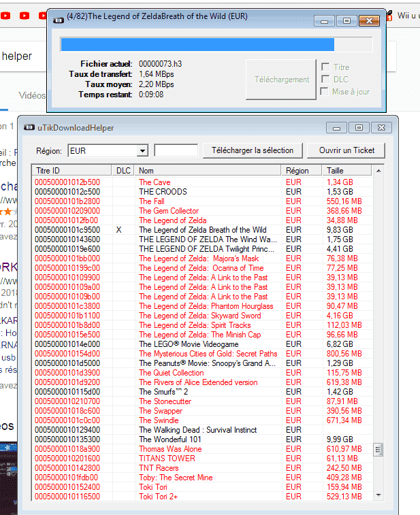Select The Legend of Zelda: Ocarina of Time
This screenshot has height=515, width=420.
[x=202, y=267]
